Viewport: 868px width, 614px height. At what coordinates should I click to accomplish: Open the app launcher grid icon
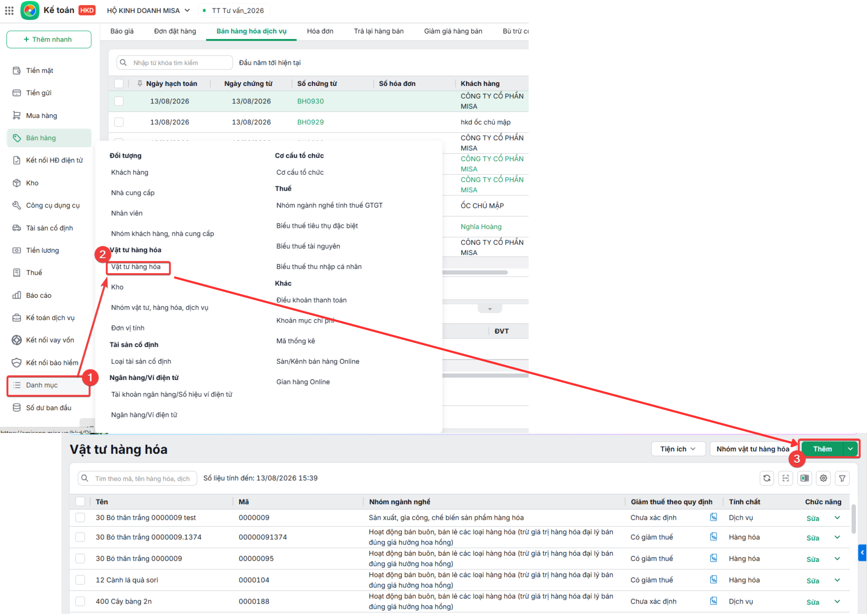pos(9,10)
